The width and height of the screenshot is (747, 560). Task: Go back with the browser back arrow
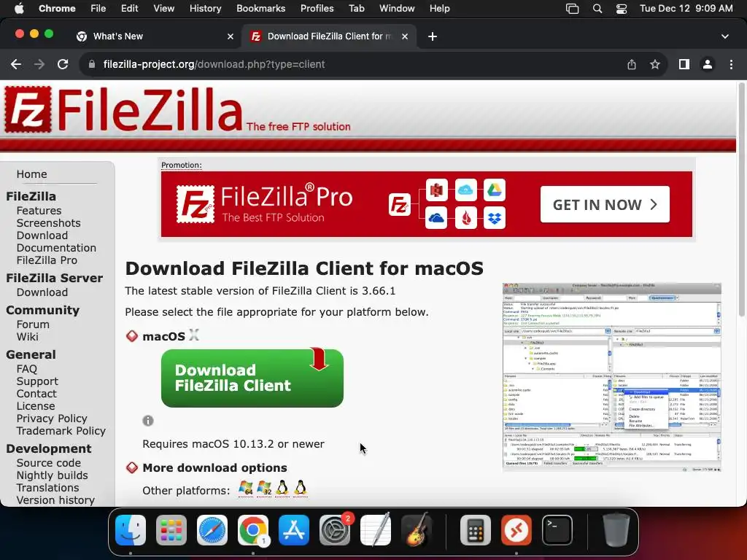pyautogui.click(x=16, y=64)
